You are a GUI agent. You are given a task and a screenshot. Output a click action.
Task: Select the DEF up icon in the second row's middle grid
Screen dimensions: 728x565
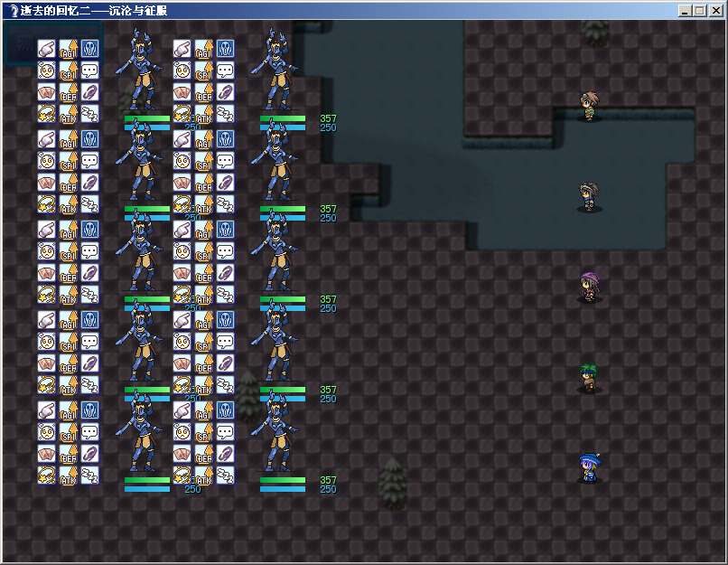[x=204, y=184]
